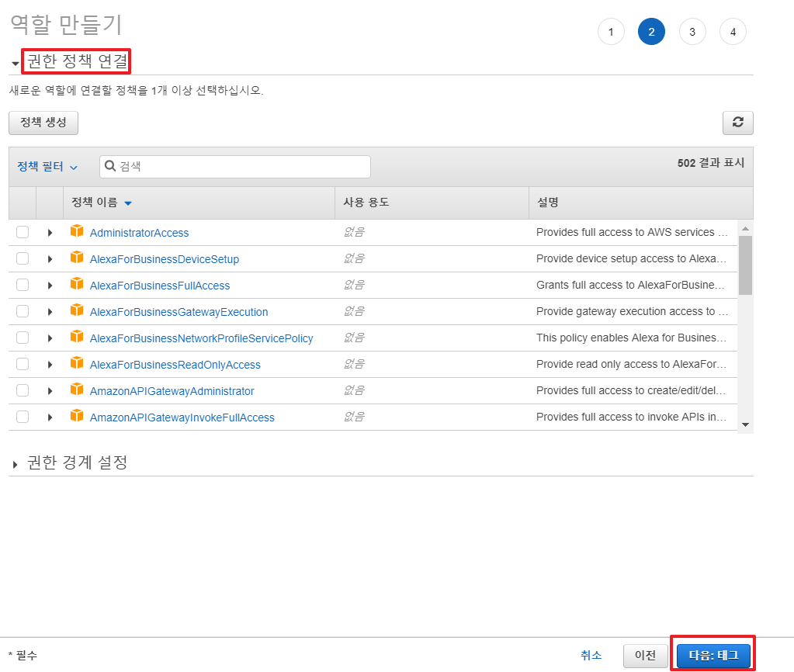This screenshot has width=794, height=672.
Task: Check the AdministratorAccess policy checkbox
Action: (23, 232)
